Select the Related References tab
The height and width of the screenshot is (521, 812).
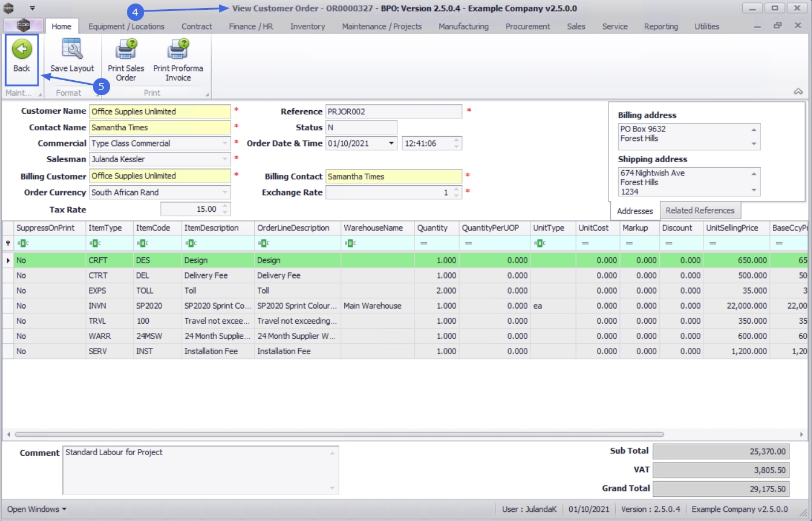(x=700, y=211)
